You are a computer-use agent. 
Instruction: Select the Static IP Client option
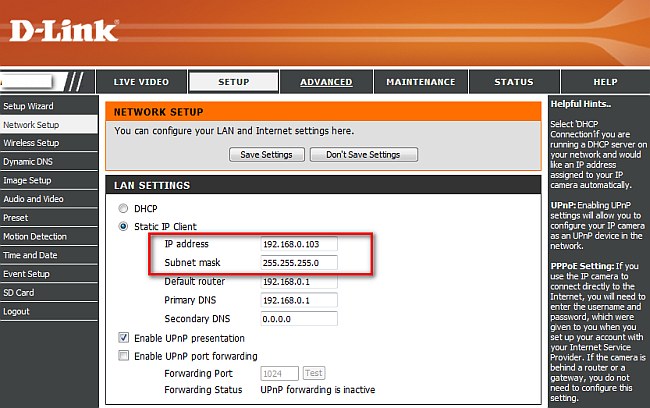pos(124,226)
